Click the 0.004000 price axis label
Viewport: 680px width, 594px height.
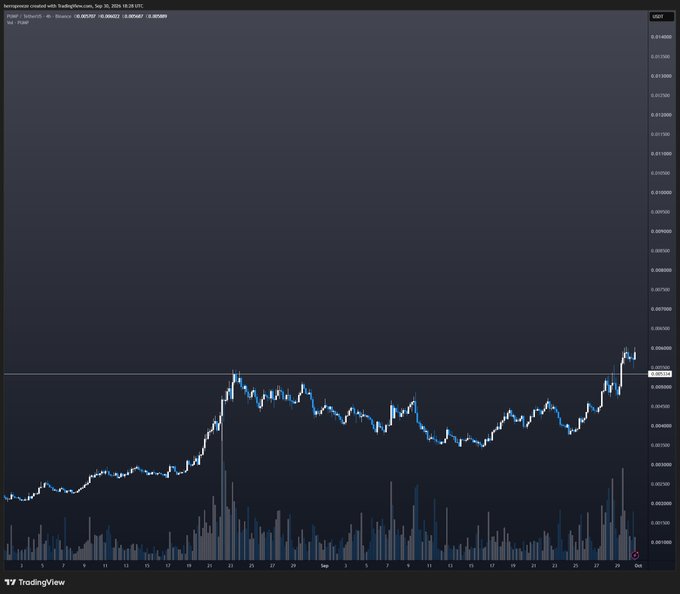click(661, 426)
